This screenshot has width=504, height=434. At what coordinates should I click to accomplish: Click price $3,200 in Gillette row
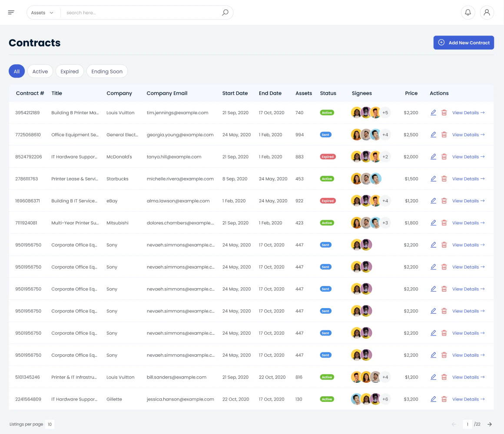[411, 399]
